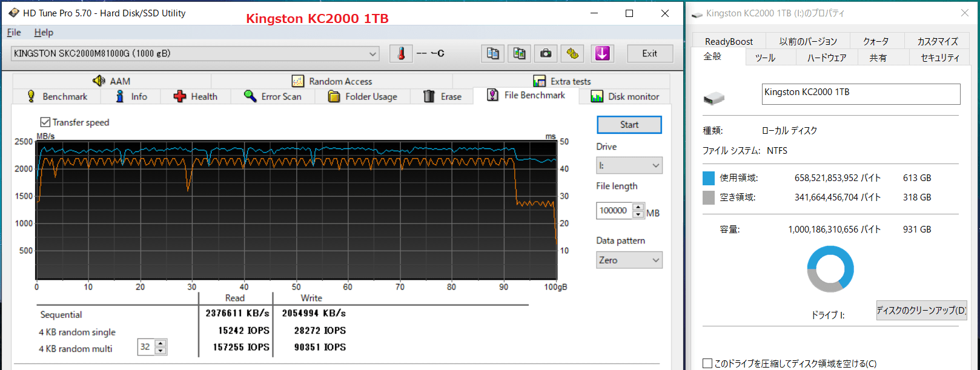The height and width of the screenshot is (370, 980).
Task: Open the AAM tab
Action: click(x=111, y=81)
